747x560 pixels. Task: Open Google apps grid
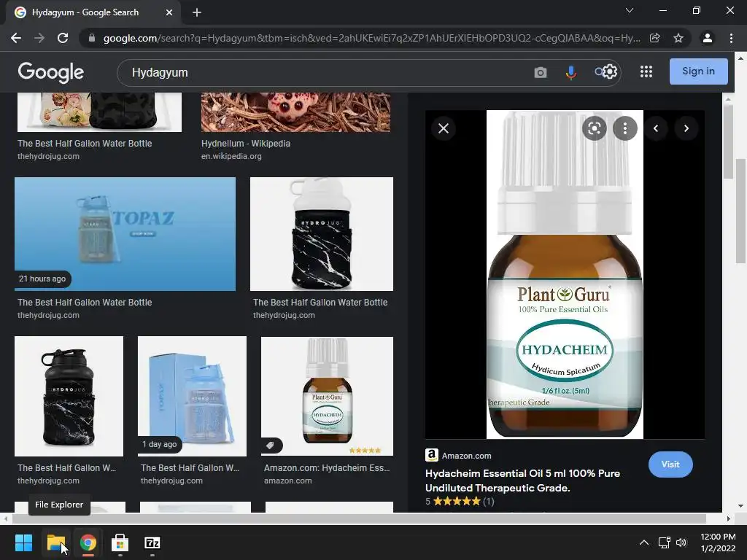click(x=646, y=71)
